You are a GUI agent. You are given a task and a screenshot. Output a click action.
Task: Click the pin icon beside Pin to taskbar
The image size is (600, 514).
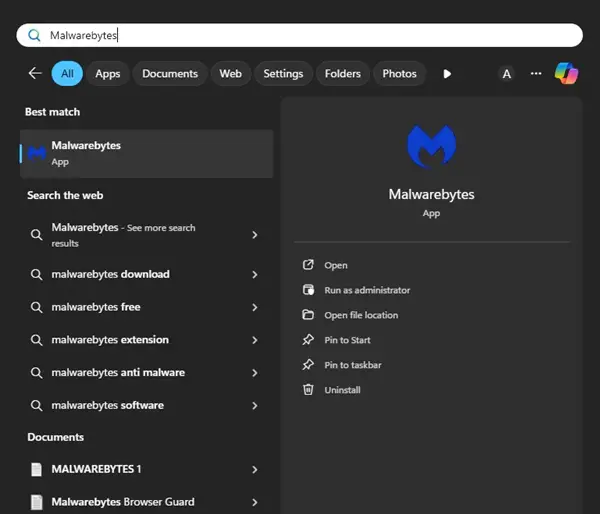click(308, 364)
